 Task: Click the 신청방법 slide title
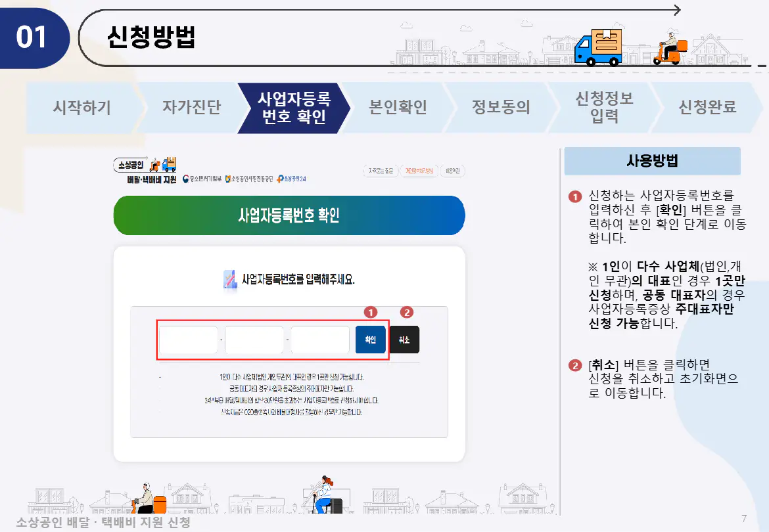pyautogui.click(x=151, y=37)
